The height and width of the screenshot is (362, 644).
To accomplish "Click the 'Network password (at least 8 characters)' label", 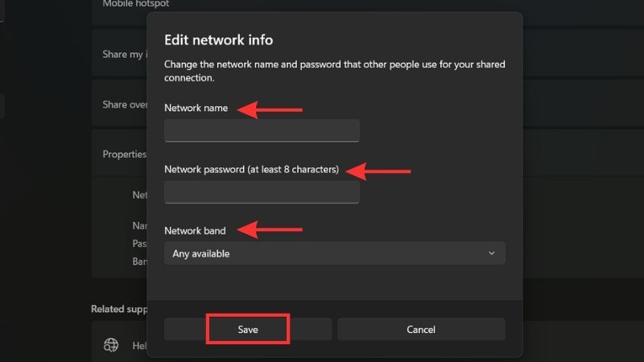I will 252,170.
